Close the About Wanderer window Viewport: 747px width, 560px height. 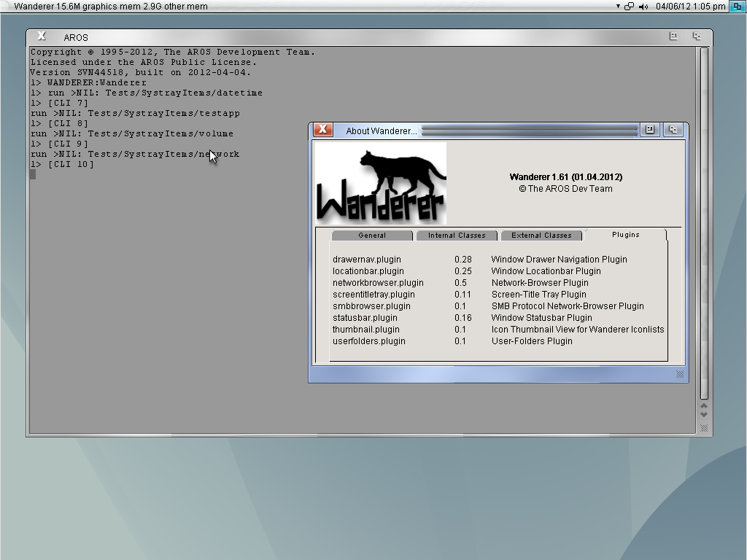click(x=323, y=130)
